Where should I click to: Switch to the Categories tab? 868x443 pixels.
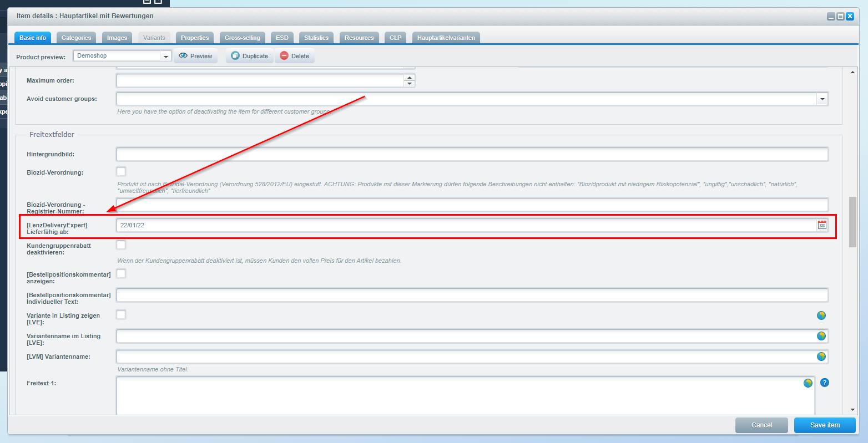point(76,38)
